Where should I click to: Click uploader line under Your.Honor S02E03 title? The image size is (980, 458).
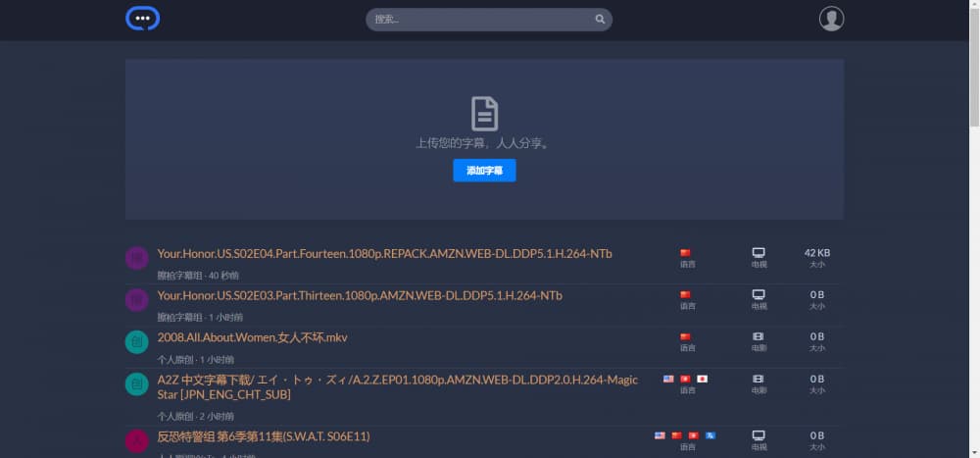pos(200,317)
